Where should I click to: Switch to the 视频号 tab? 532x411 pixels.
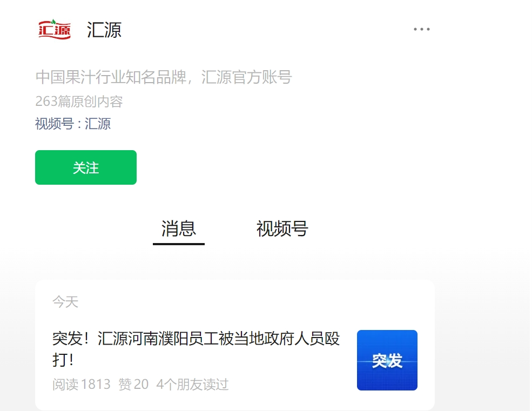282,228
